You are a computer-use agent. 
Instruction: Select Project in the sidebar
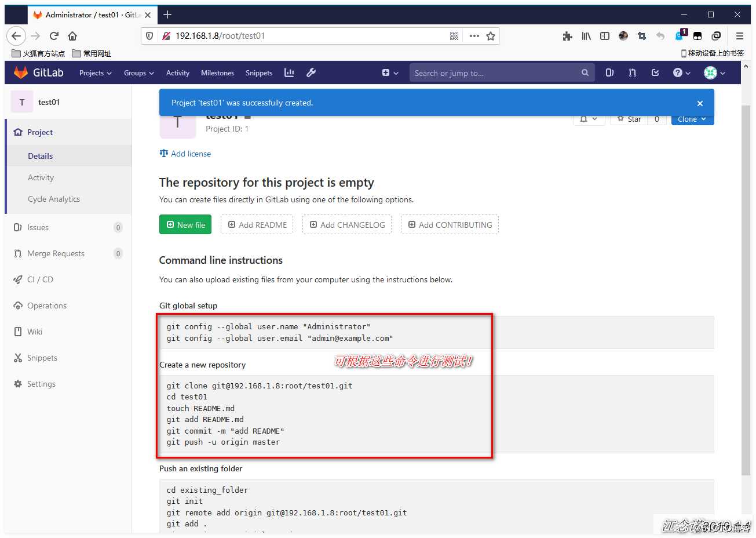pyautogui.click(x=68, y=132)
